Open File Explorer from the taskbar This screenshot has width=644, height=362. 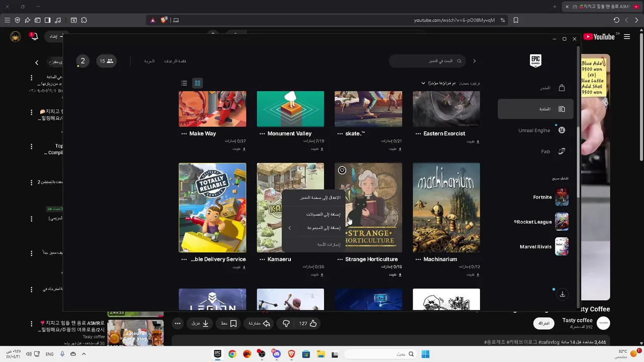click(x=320, y=354)
